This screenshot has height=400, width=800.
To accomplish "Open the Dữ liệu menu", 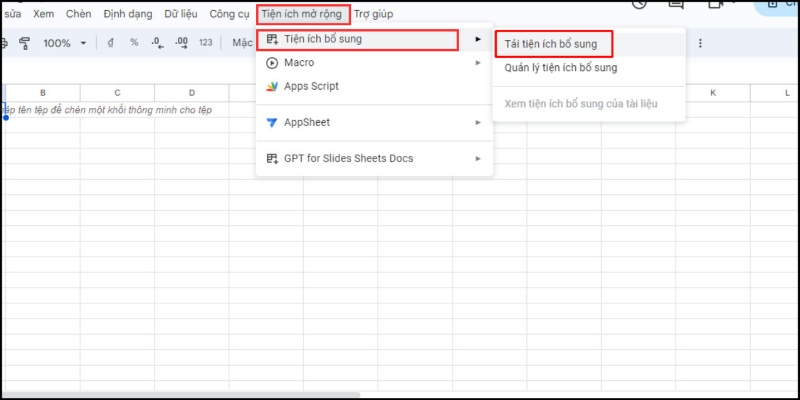I will point(181,14).
